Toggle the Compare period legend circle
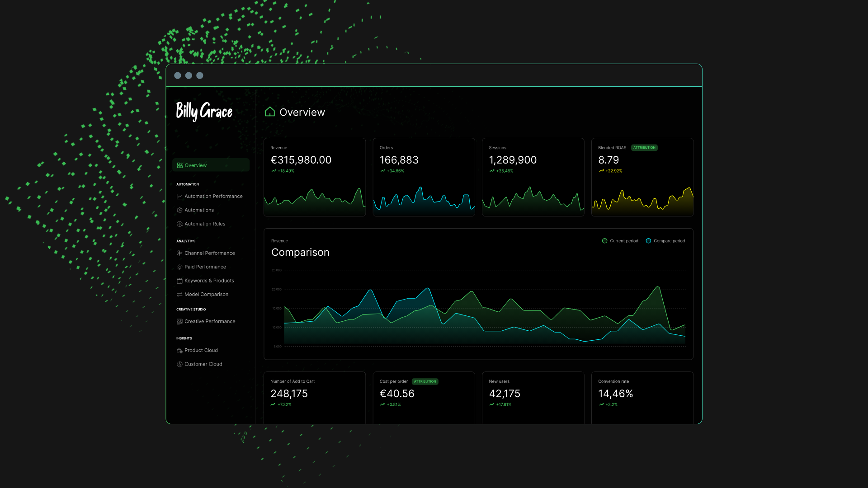Viewport: 868px width, 488px height. tap(648, 241)
